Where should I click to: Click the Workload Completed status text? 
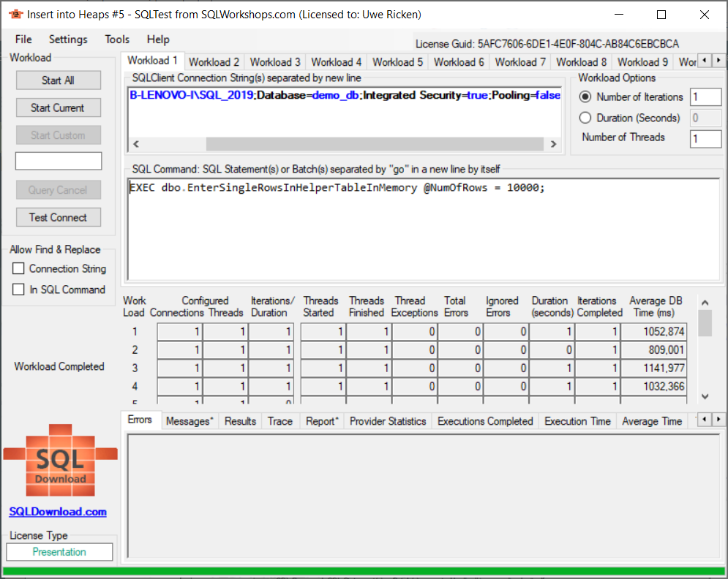[59, 366]
